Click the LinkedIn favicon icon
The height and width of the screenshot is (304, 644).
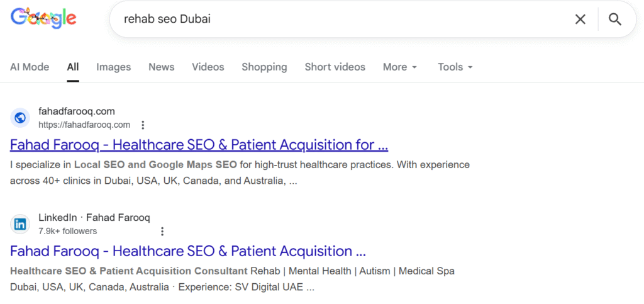(x=20, y=224)
